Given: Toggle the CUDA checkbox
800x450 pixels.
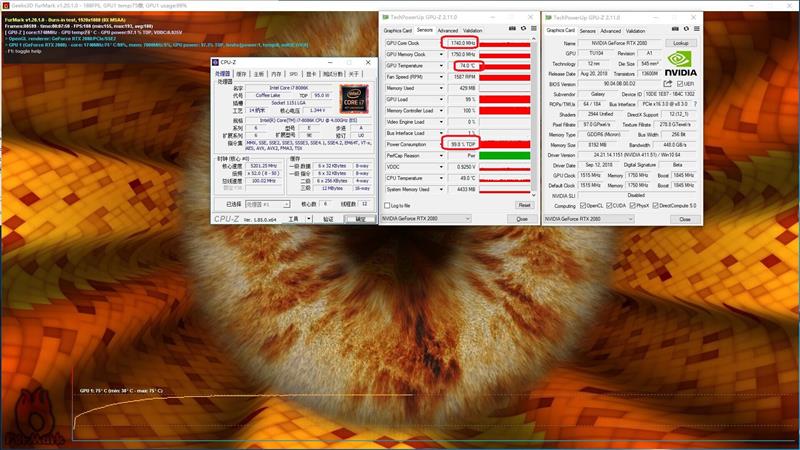Looking at the screenshot, I should [x=609, y=206].
